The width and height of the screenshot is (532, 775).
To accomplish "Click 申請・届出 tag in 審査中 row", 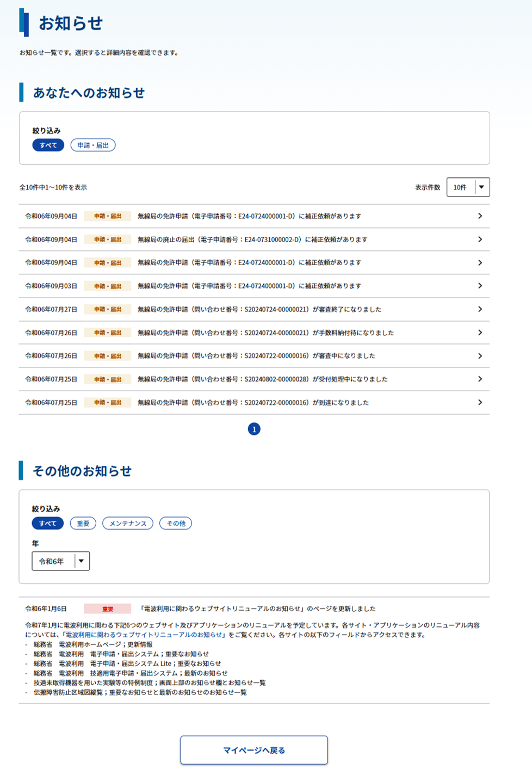I will pyautogui.click(x=108, y=356).
